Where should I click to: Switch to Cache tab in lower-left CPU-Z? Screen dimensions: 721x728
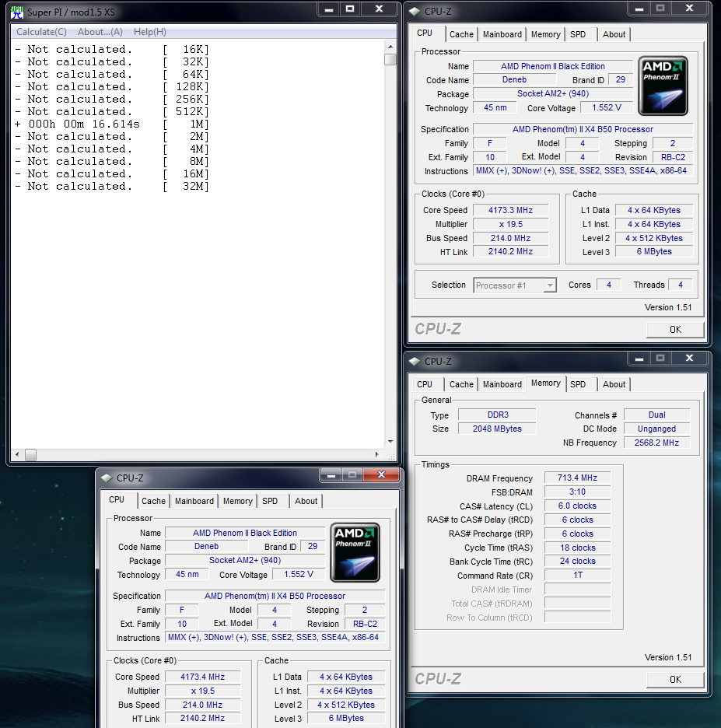(153, 501)
